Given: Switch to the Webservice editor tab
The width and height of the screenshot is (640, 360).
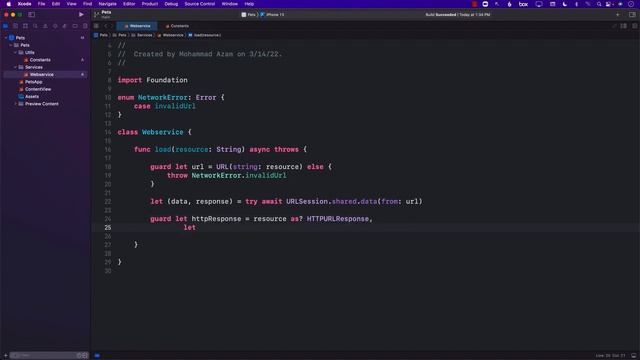Looking at the screenshot, I should [x=137, y=26].
